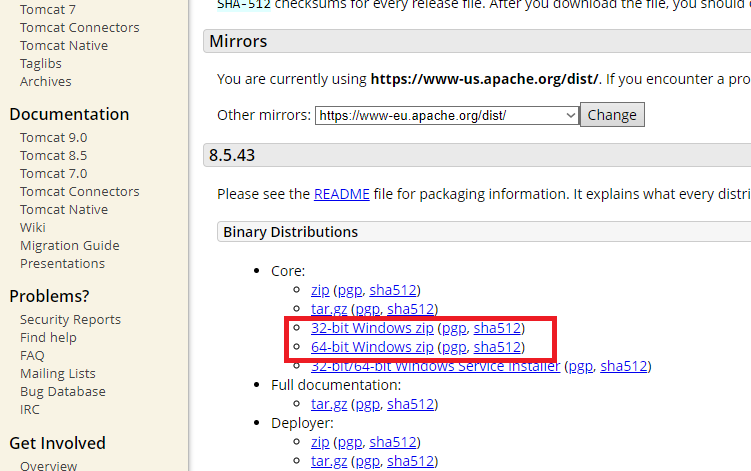Image resolution: width=751 pixels, height=471 pixels.
Task: Open pgp for 32-bit Windows zip
Action: coord(454,328)
